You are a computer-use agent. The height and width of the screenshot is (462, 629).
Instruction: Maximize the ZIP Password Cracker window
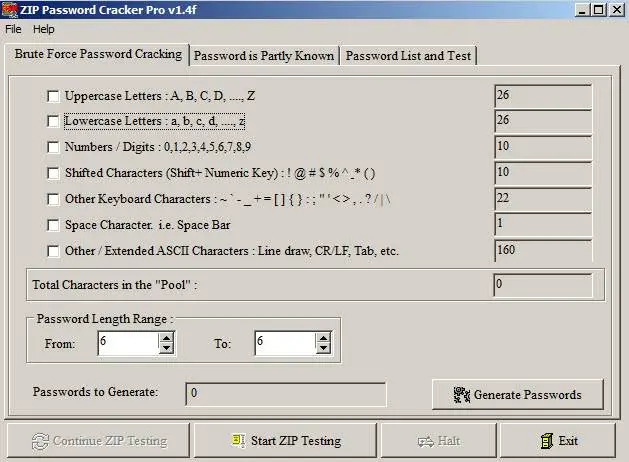[x=599, y=10]
